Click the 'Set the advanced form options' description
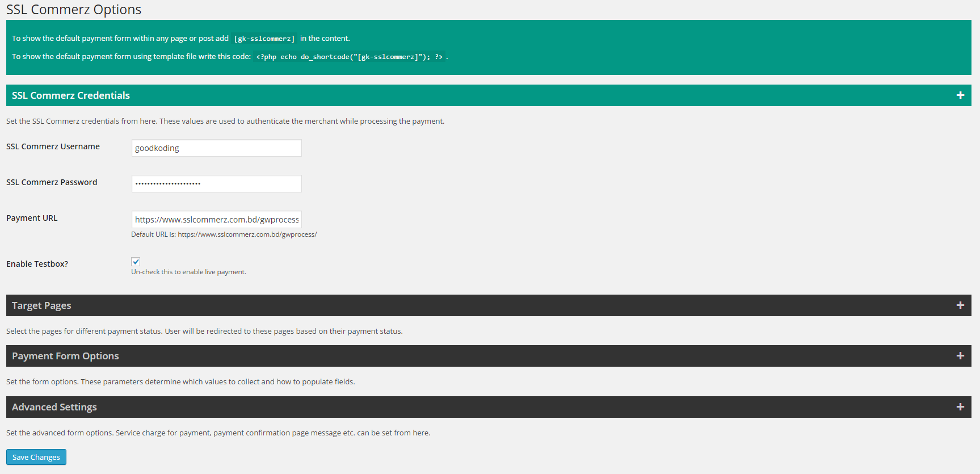980x474 pixels. tap(218, 433)
